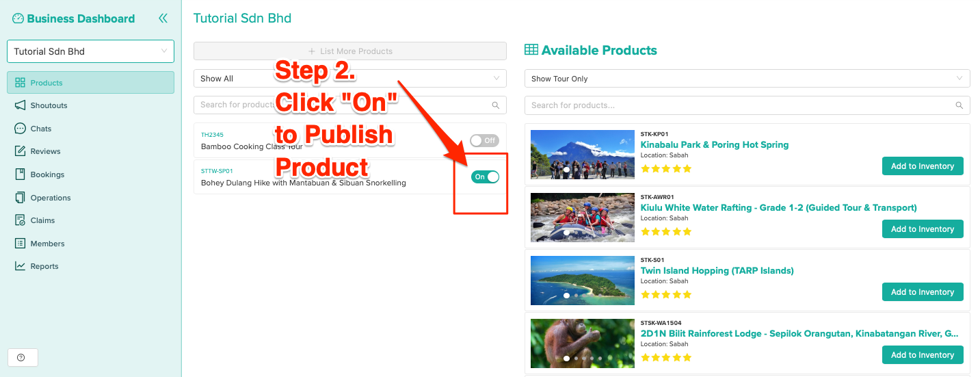The height and width of the screenshot is (377, 980).
Task: Click the Available Products search field
Action: coord(739,105)
